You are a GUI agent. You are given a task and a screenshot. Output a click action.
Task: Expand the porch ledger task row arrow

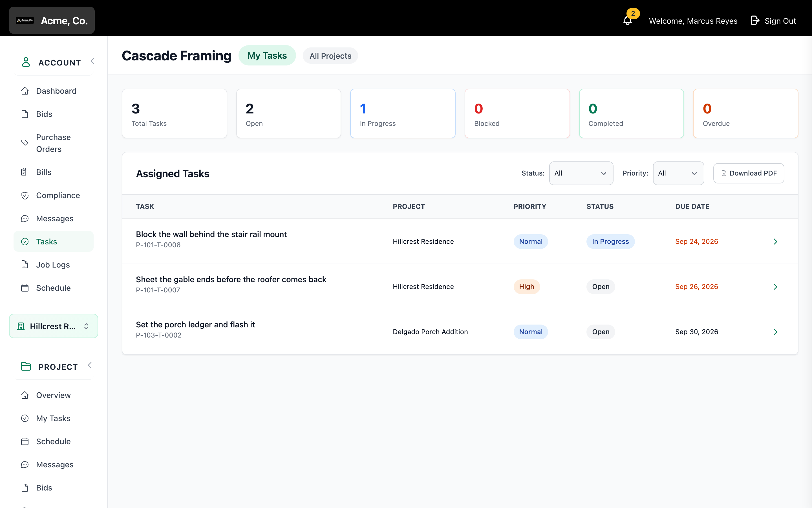click(775, 332)
